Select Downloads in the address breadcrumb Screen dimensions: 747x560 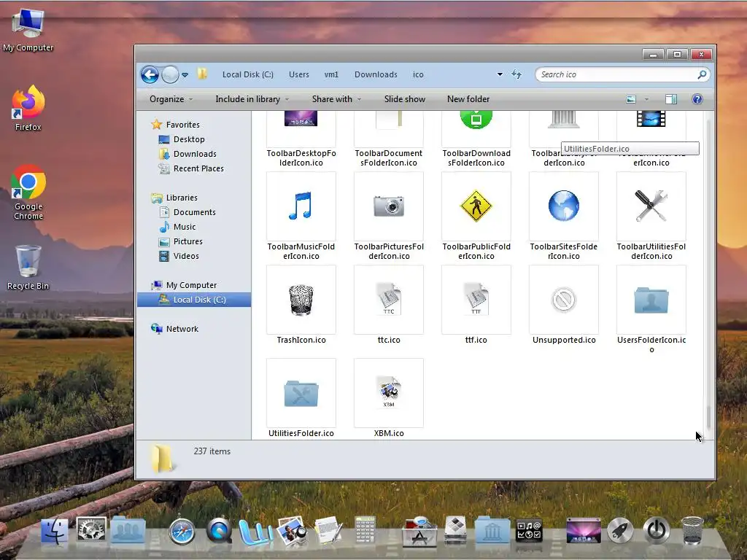tap(376, 75)
